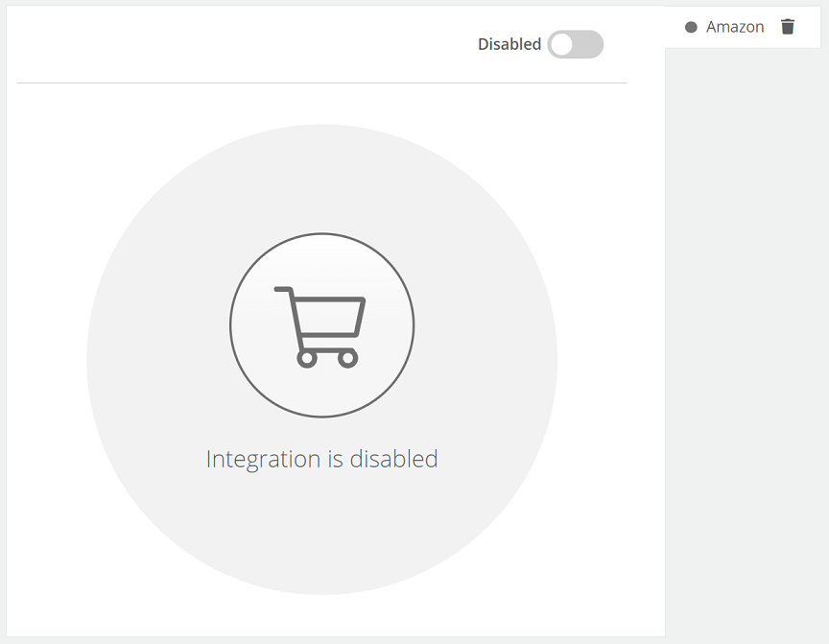829x644 pixels.
Task: Click the white knob of the toggle switch
Action: (x=562, y=44)
